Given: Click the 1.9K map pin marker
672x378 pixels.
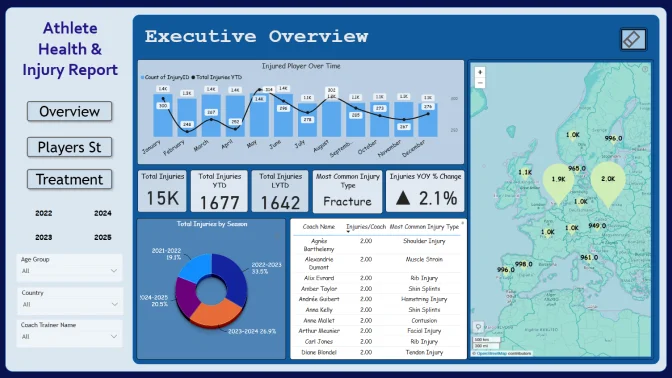Looking at the screenshot, I should pyautogui.click(x=558, y=182).
